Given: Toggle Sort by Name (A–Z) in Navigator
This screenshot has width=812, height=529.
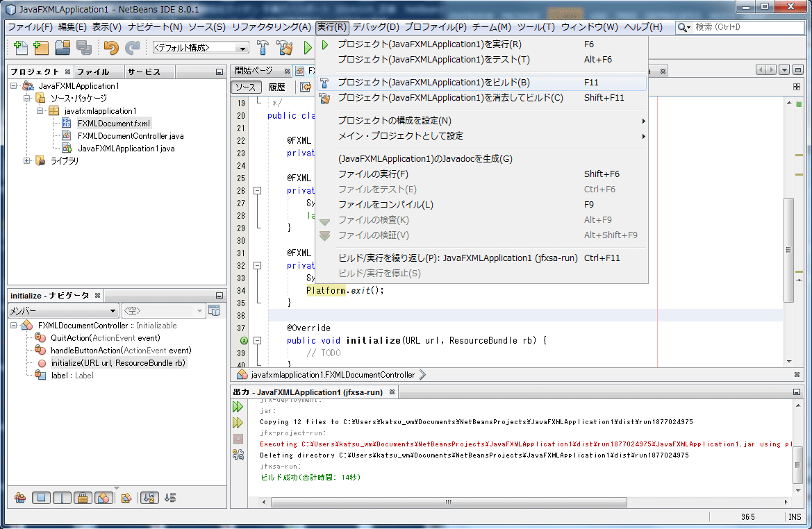Looking at the screenshot, I should [149, 498].
